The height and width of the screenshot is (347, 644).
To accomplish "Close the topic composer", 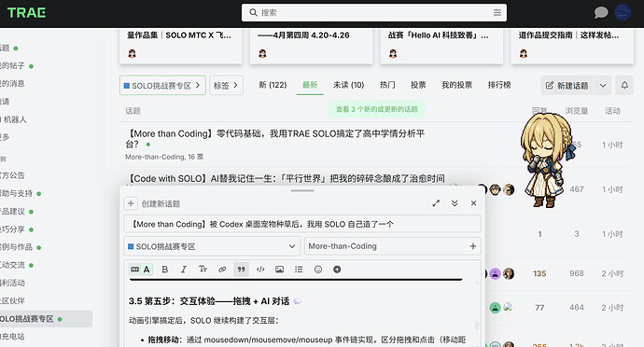I will 473,203.
